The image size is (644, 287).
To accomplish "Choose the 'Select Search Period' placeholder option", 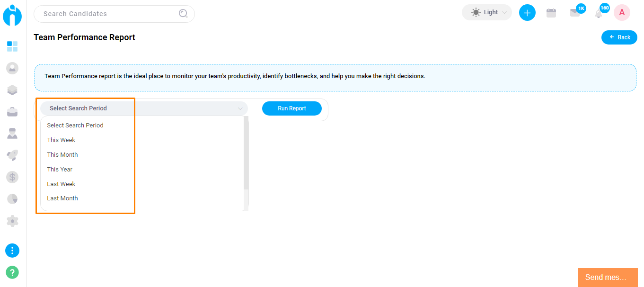I will [x=142, y=126].
